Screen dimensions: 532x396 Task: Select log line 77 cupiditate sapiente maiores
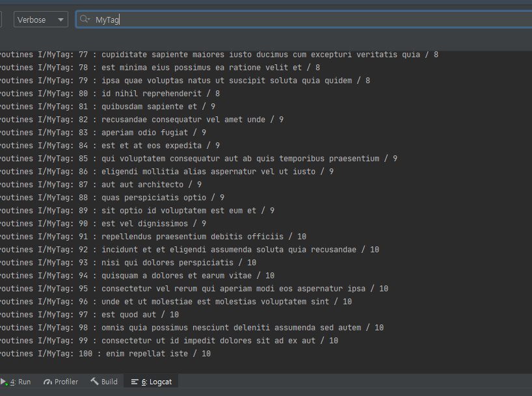point(219,55)
